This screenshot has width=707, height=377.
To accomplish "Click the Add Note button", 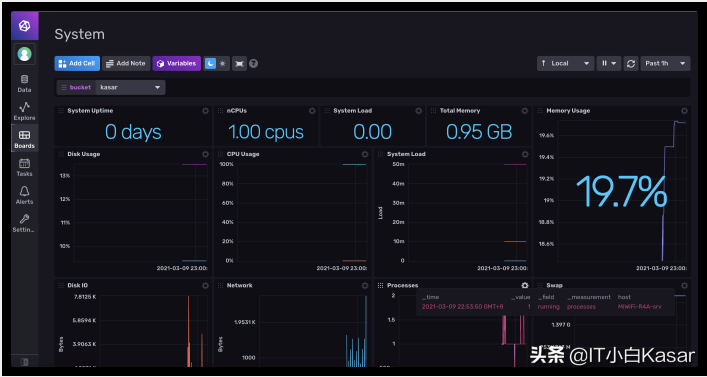I will pos(126,64).
